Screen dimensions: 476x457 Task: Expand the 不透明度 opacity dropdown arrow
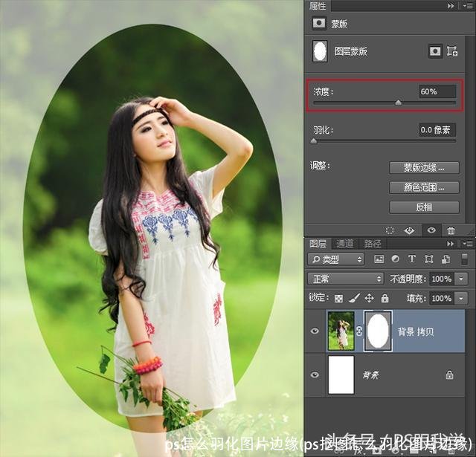point(463,279)
